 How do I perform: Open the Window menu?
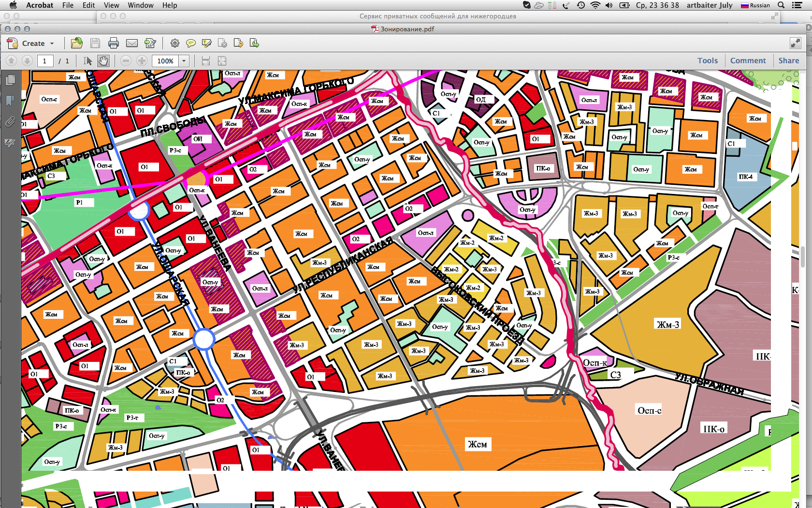point(140,5)
